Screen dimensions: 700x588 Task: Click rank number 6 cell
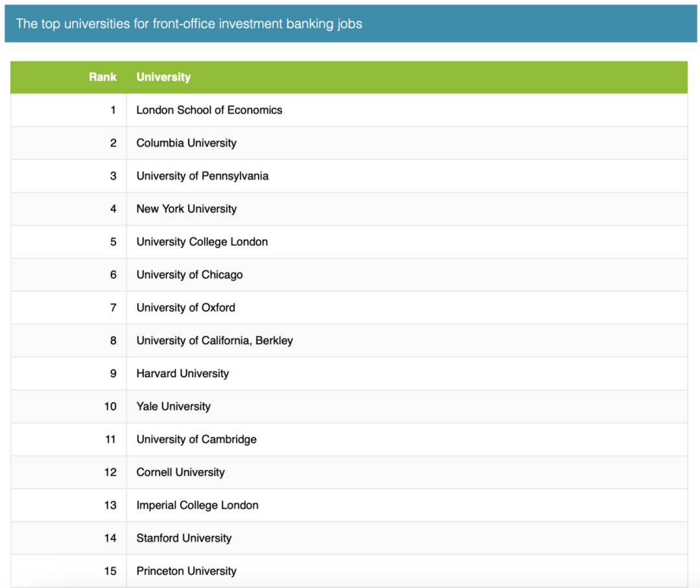click(x=69, y=275)
